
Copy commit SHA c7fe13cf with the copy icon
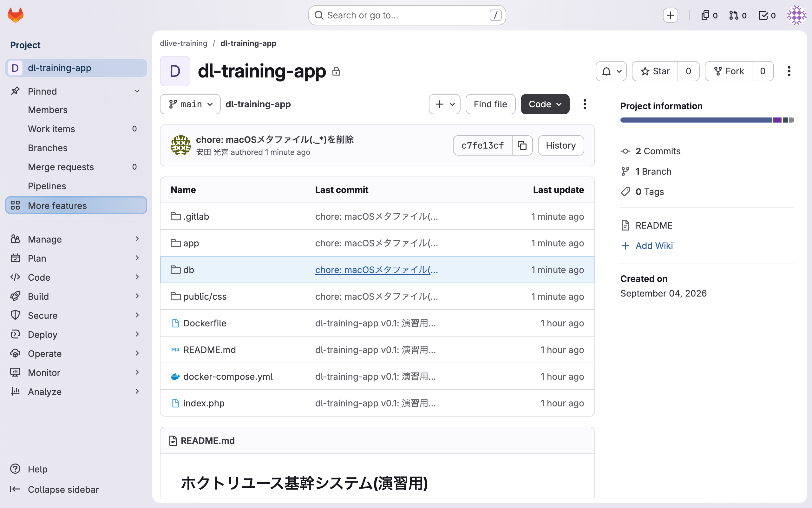click(522, 145)
